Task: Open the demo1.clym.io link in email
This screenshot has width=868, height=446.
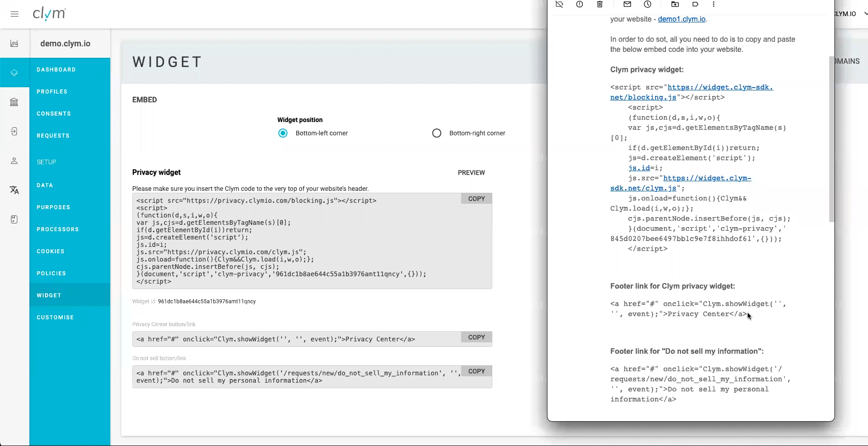Action: [682, 19]
